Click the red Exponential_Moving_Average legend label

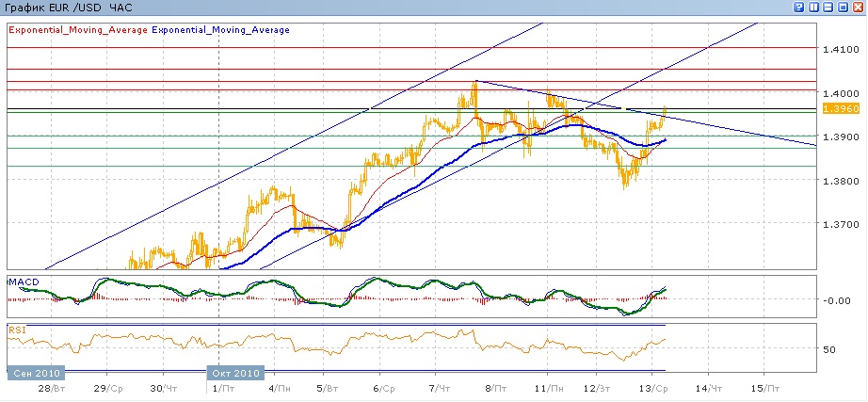pyautogui.click(x=78, y=30)
